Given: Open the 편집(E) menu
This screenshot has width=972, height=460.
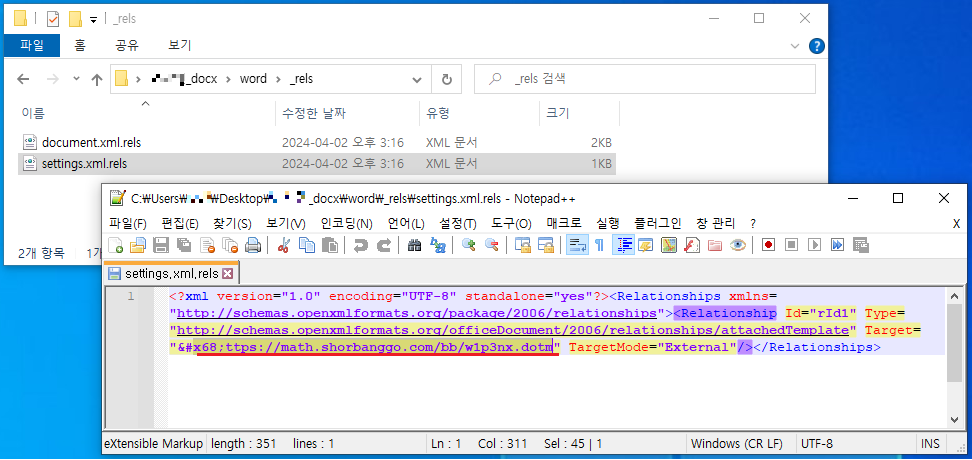Looking at the screenshot, I should (180, 224).
